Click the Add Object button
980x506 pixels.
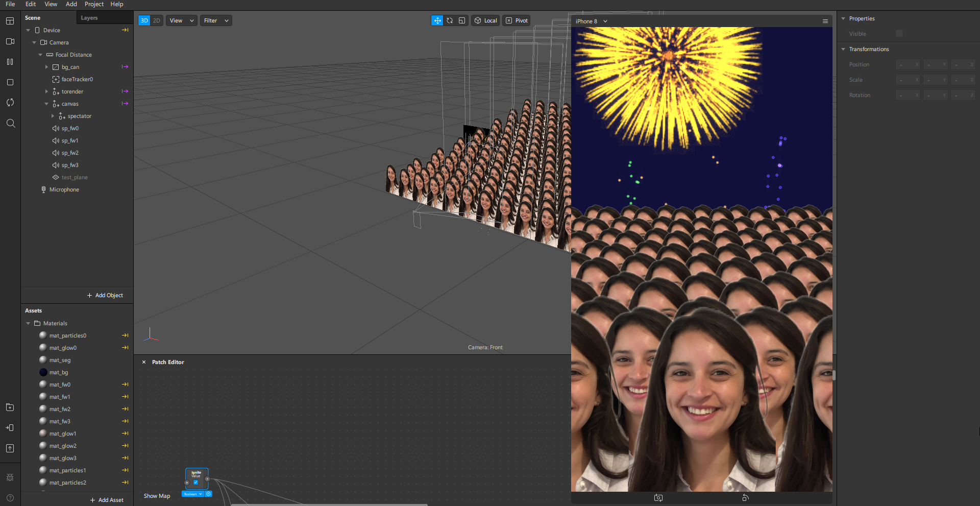[x=105, y=295]
